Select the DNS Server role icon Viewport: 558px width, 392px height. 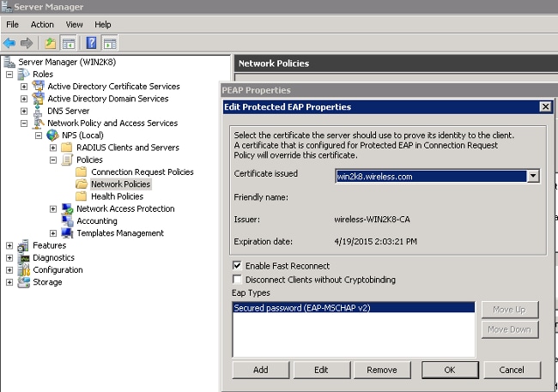click(39, 111)
